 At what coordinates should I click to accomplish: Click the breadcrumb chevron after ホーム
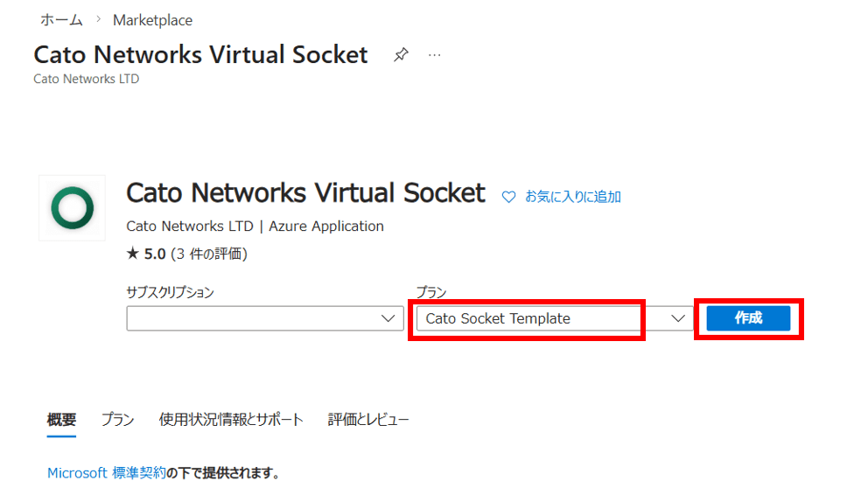[x=97, y=20]
